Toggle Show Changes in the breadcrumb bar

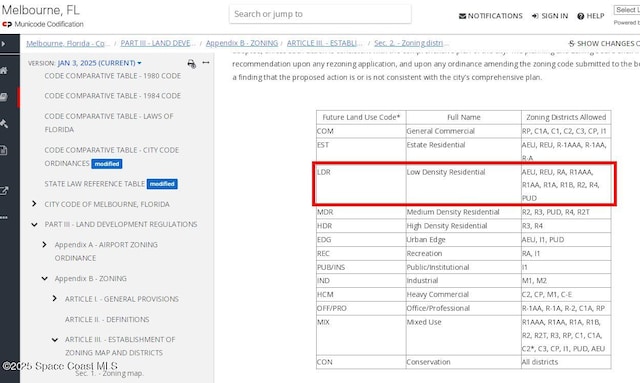point(604,43)
